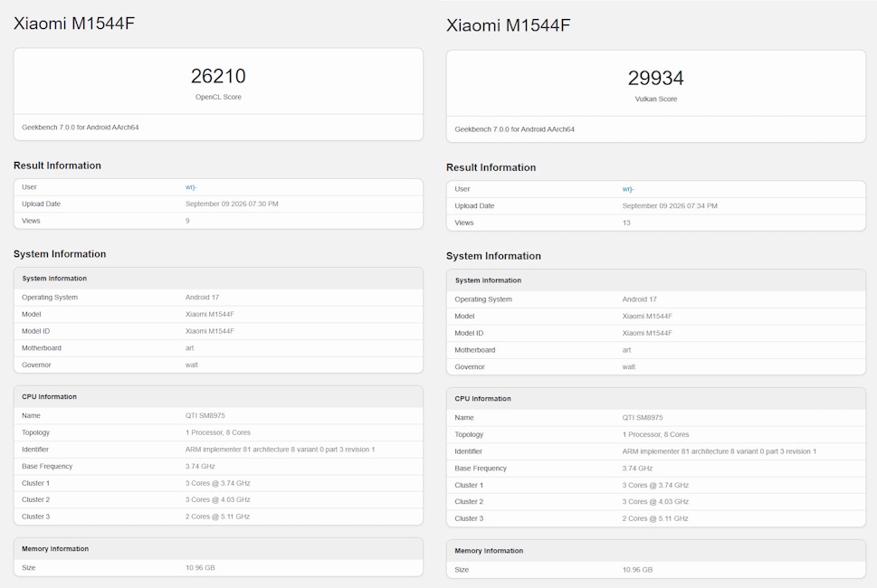Click the upload date 'September 09 2026 07:34 PM'
877x588 pixels.
(x=670, y=206)
